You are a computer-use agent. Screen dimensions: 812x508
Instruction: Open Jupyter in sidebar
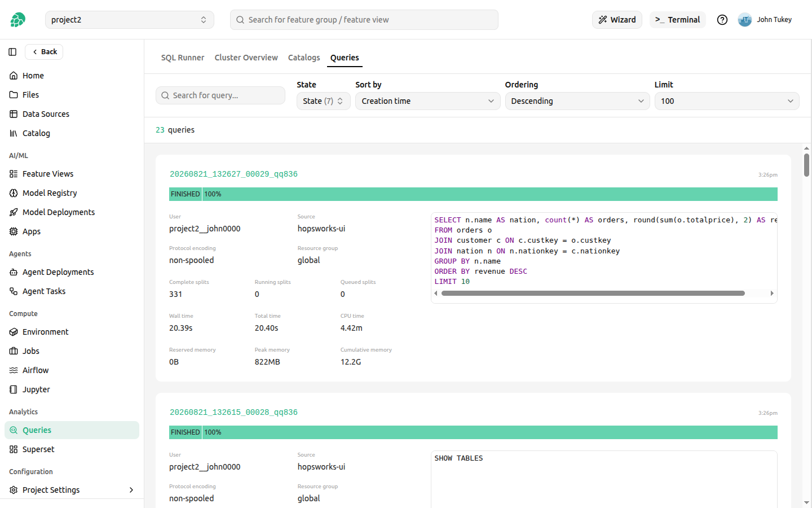(x=72, y=389)
